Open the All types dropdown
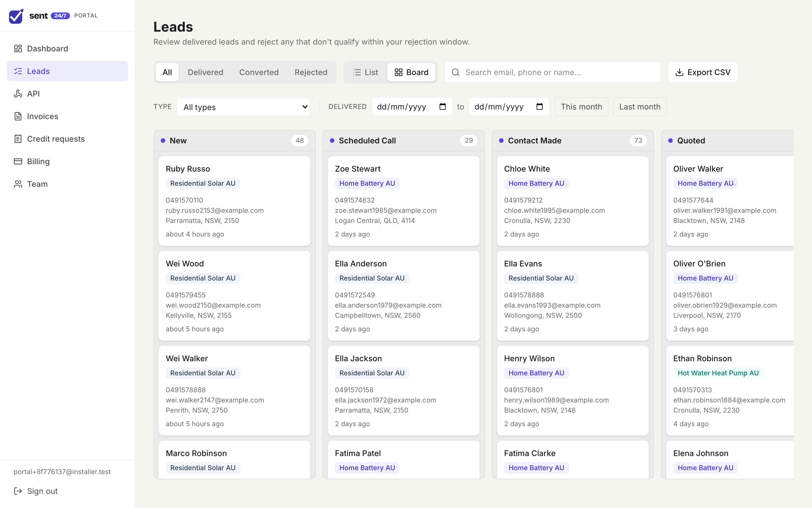The height and width of the screenshot is (508, 812). tap(243, 107)
